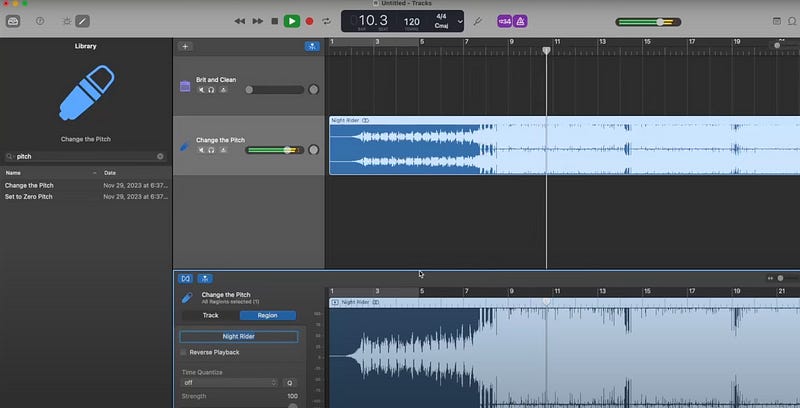Screen dimensions: 800x408
Task: Enable the Reverse Playback checkbox
Action: click(x=183, y=352)
